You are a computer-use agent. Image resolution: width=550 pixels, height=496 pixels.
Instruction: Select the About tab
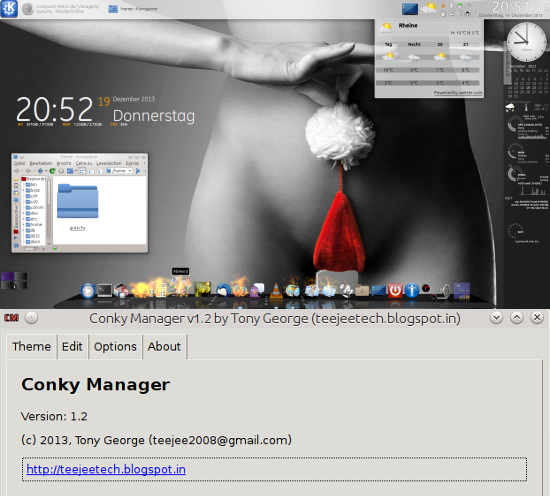[164, 347]
